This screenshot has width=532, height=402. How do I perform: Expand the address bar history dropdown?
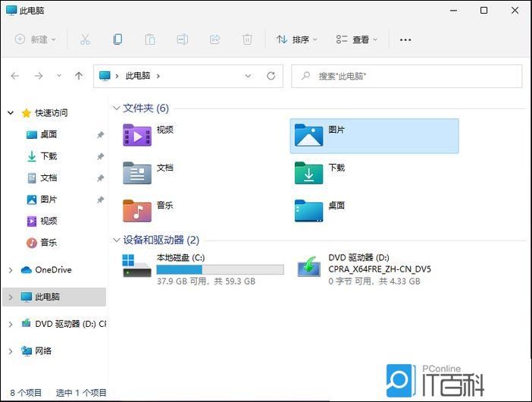tap(248, 76)
